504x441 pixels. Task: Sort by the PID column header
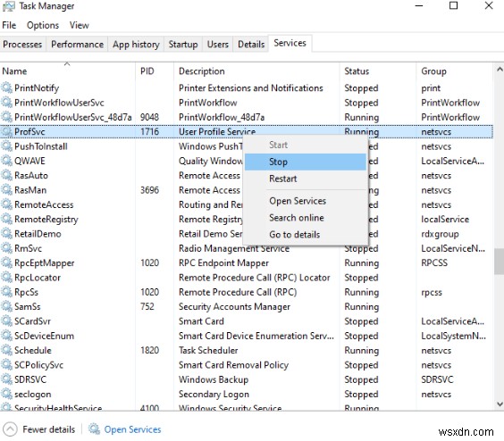[x=155, y=71]
